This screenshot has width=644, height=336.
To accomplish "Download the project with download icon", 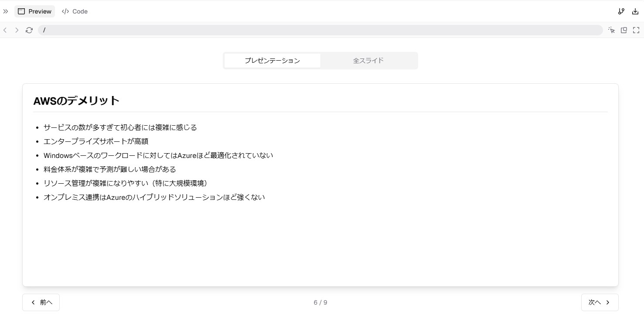I will pos(635,11).
